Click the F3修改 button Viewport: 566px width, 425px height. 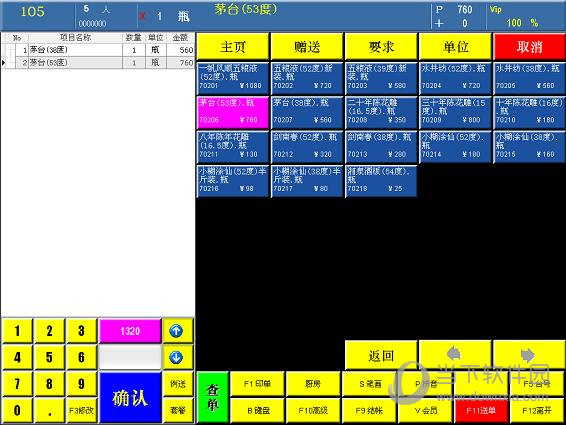coord(82,410)
